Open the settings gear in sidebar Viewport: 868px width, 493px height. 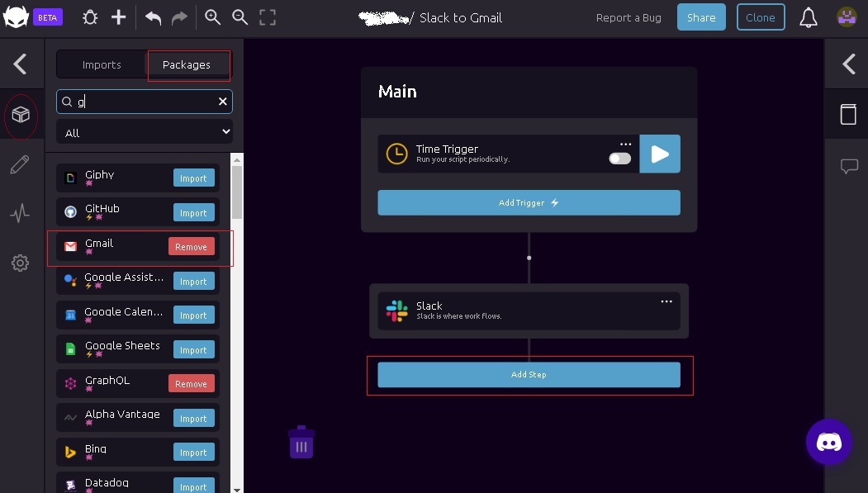click(20, 263)
